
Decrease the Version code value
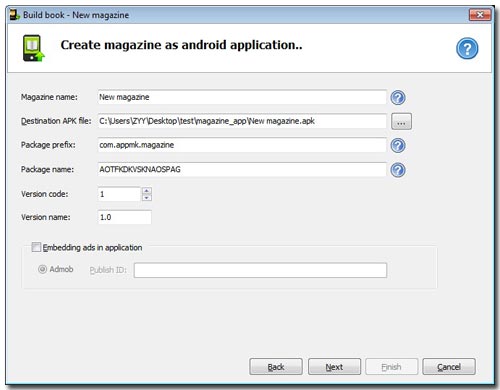(x=147, y=198)
